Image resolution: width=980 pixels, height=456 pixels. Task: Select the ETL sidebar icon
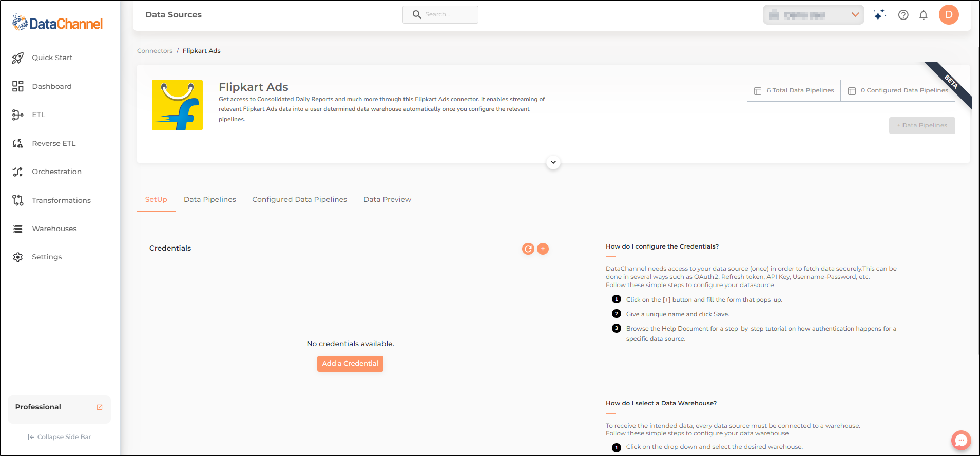click(x=18, y=115)
